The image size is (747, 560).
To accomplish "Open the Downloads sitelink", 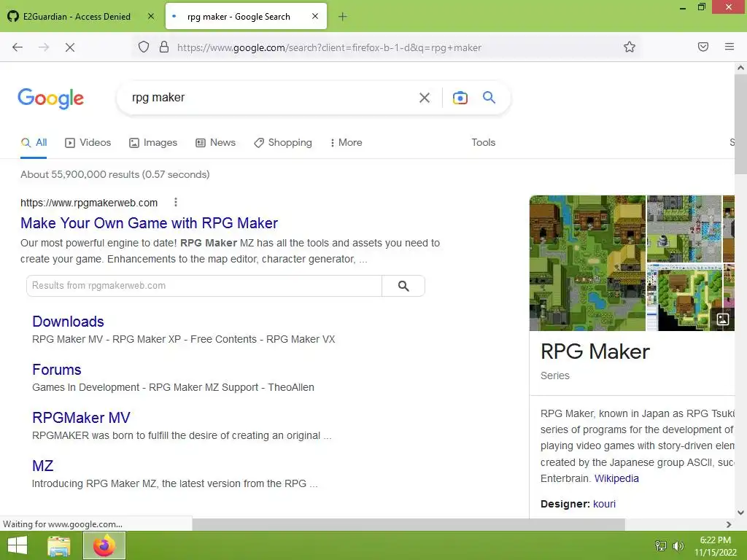I will coord(68,322).
